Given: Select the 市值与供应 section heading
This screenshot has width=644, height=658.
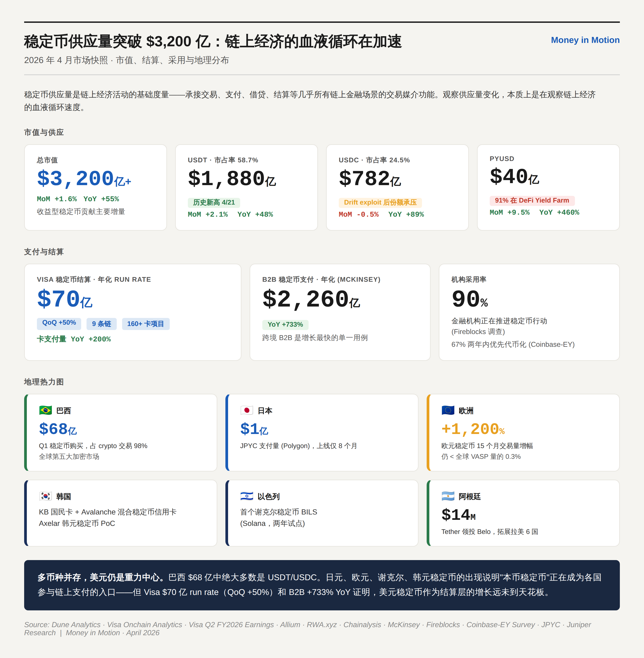Looking at the screenshot, I should tap(44, 133).
